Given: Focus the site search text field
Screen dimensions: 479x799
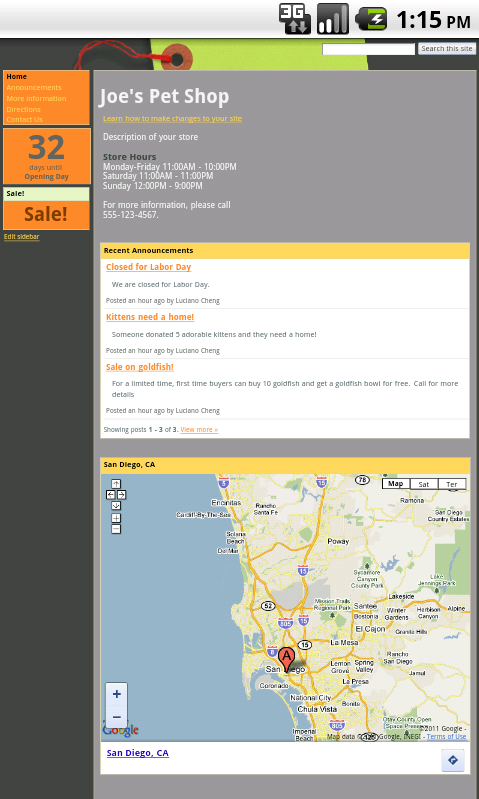Looking at the screenshot, I should [x=368, y=49].
